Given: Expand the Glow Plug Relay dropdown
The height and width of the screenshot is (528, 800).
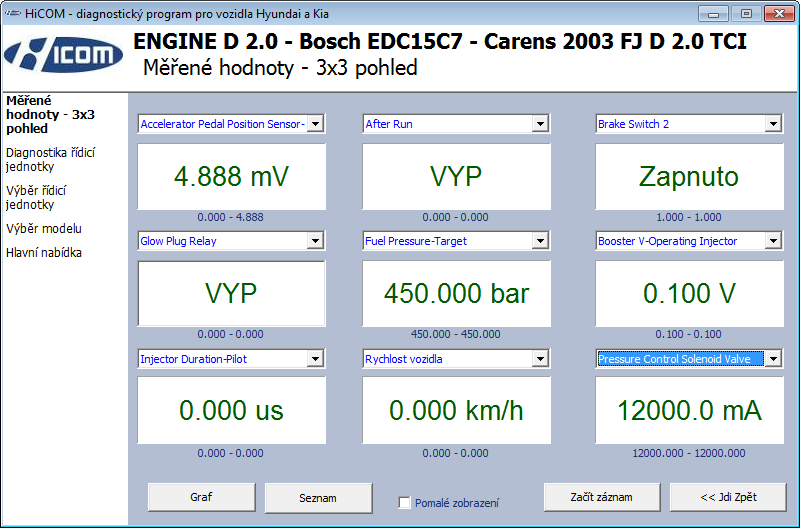Looking at the screenshot, I should pos(315,241).
